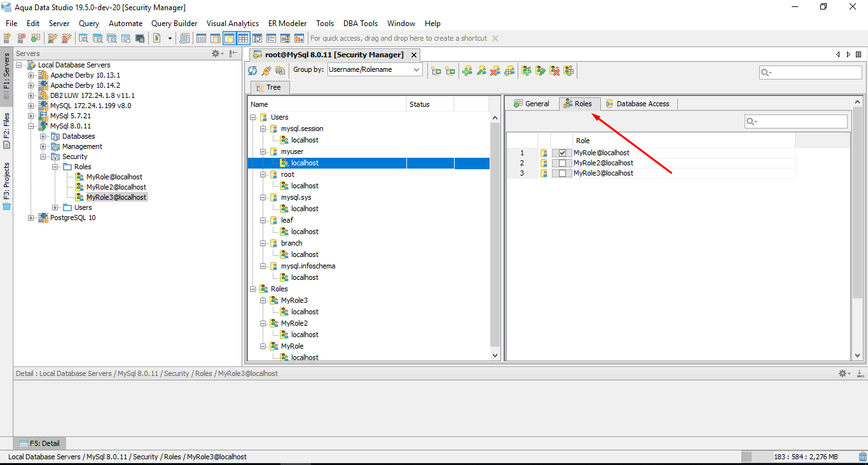
Task: Open the Group by Username/Rolename dropdown
Action: point(375,69)
